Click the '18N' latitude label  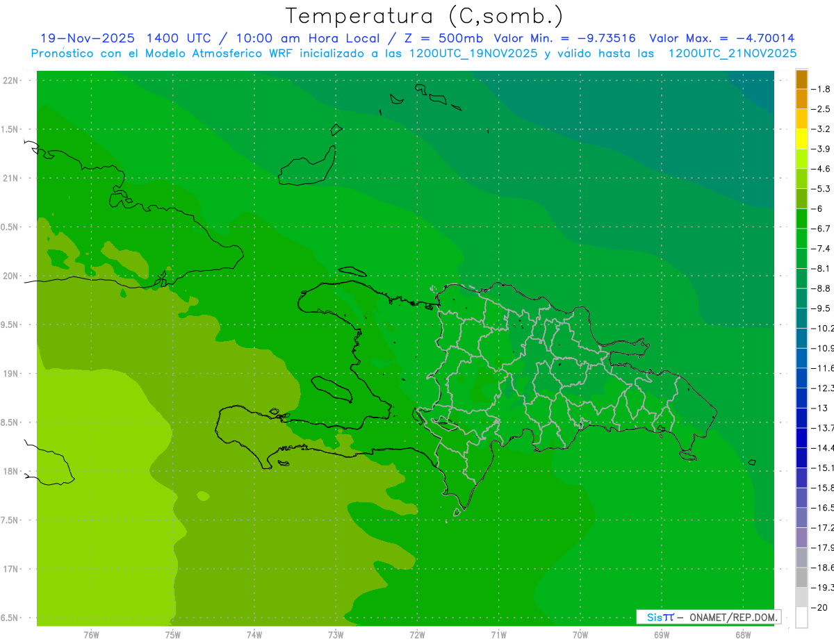(10, 471)
